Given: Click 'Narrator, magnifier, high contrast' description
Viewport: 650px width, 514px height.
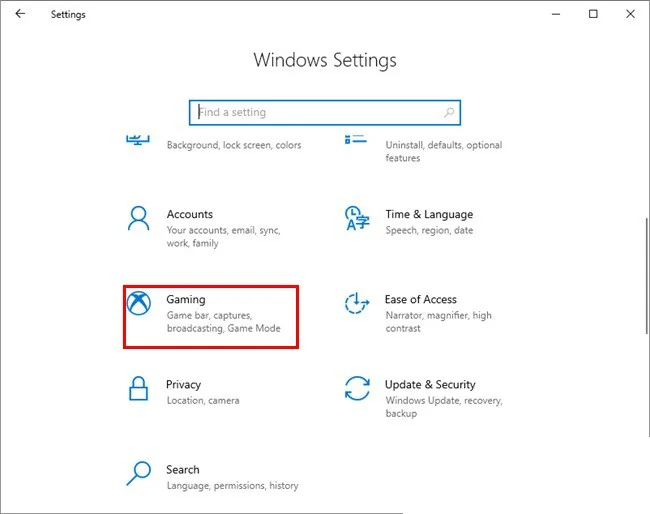Looking at the screenshot, I should point(439,322).
